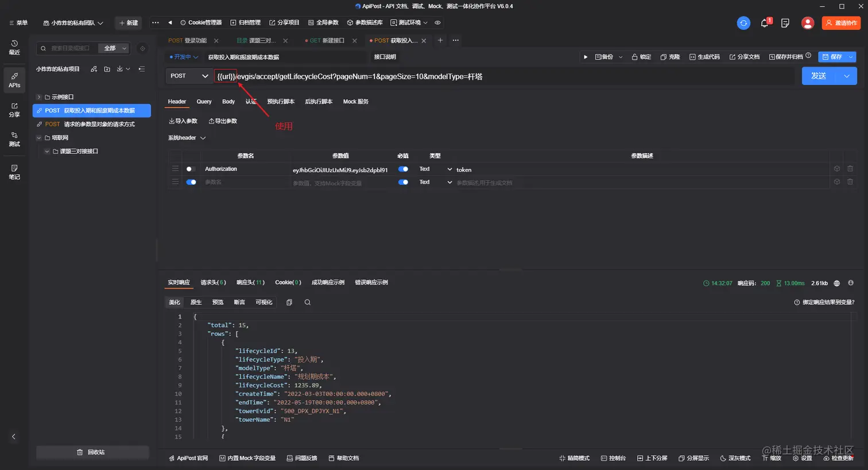Click 生成代码 generate code
Viewport: 868px width, 470px height.
(704, 57)
